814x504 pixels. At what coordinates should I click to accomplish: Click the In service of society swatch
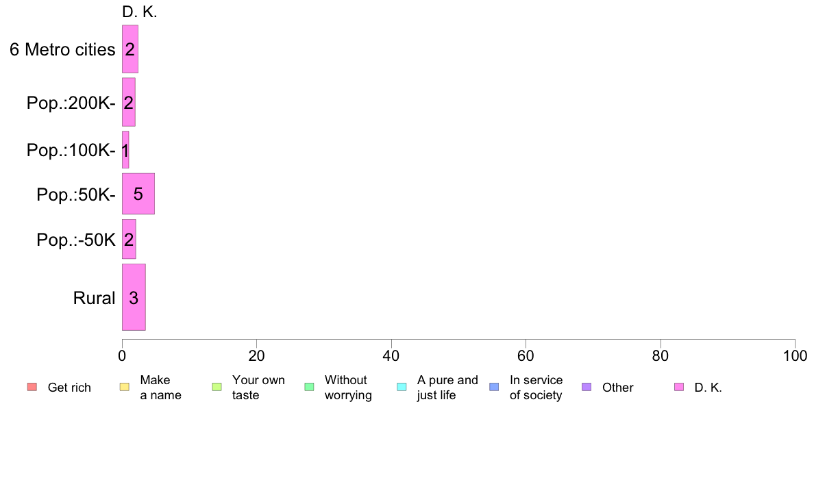(494, 387)
